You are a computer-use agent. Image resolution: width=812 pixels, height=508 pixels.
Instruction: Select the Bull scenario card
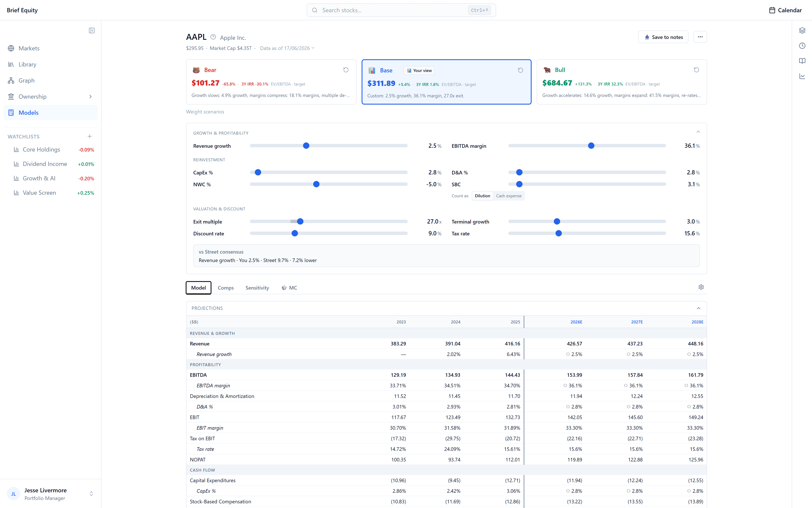click(x=621, y=82)
